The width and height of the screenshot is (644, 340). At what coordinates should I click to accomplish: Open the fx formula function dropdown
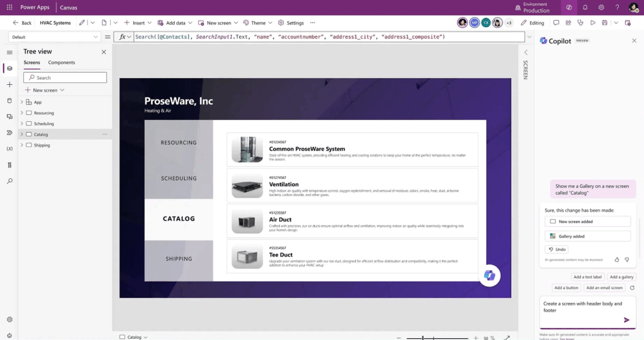[125, 37]
